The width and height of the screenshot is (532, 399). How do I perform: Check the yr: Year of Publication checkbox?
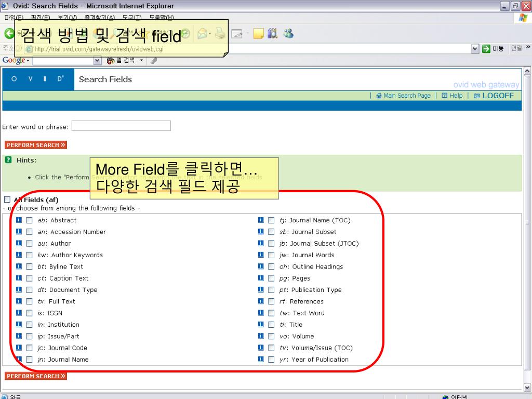point(271,360)
